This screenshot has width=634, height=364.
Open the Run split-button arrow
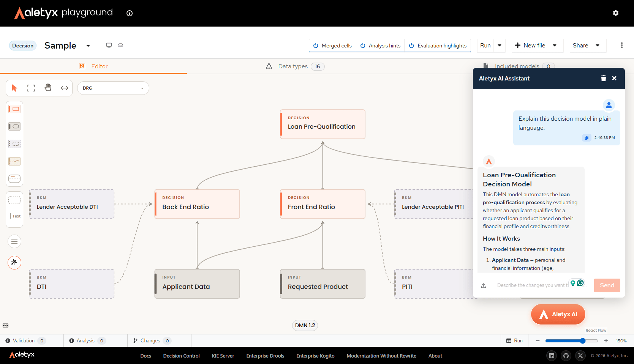500,46
